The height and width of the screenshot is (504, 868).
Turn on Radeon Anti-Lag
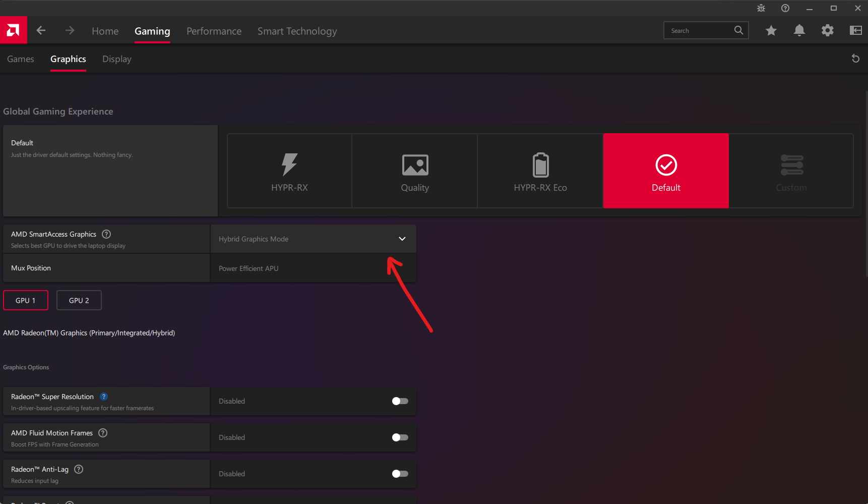(400, 474)
